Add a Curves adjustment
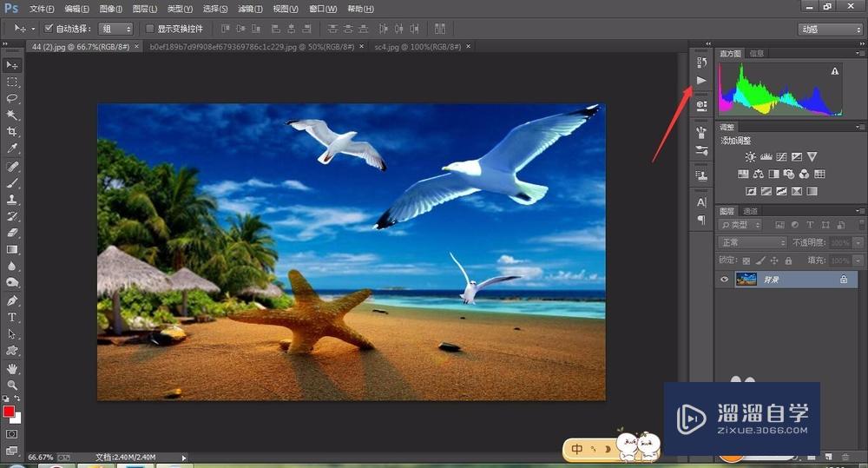The image size is (868, 468). point(781,157)
